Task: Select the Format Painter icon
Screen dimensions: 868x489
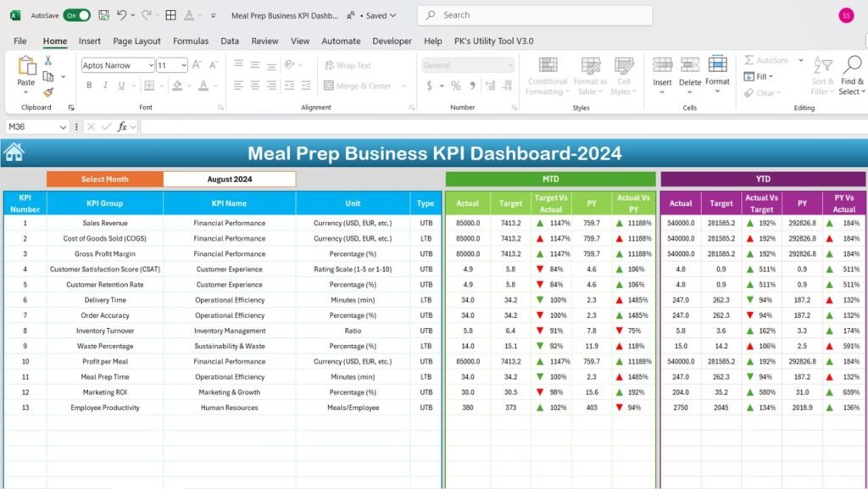Action: (x=48, y=92)
